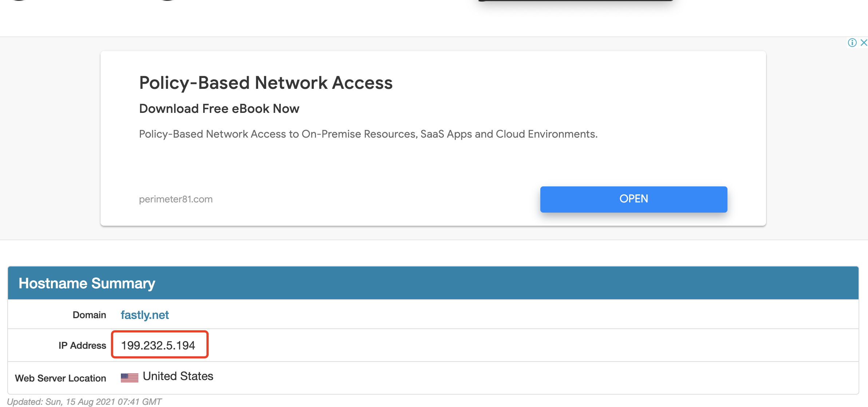
Task: Click the Updated timestamp text
Action: click(84, 402)
